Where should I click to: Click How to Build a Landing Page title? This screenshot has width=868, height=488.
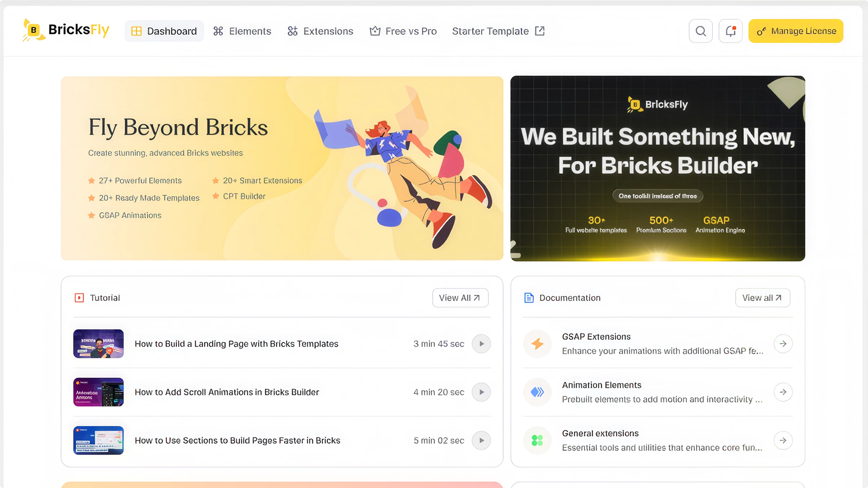[236, 344]
